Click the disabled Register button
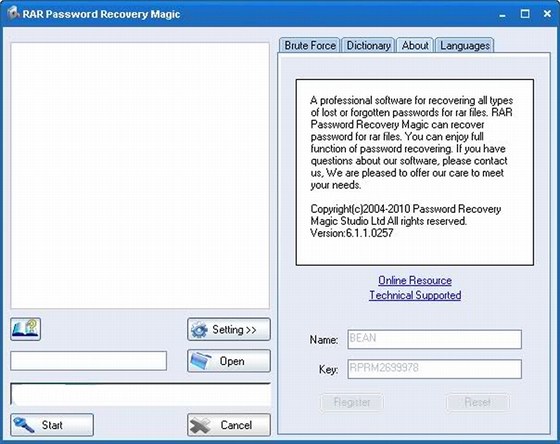Screen dimensions: 560x444 (352, 402)
